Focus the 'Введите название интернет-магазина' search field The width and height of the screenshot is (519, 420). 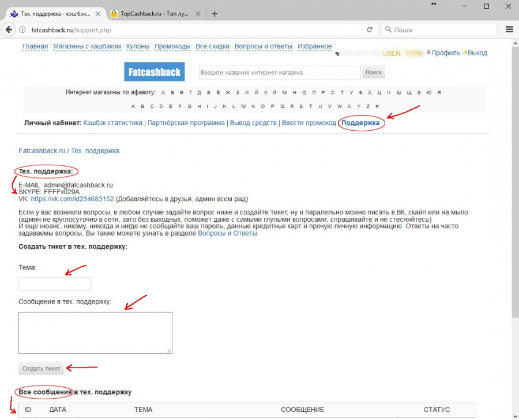pyautogui.click(x=280, y=73)
